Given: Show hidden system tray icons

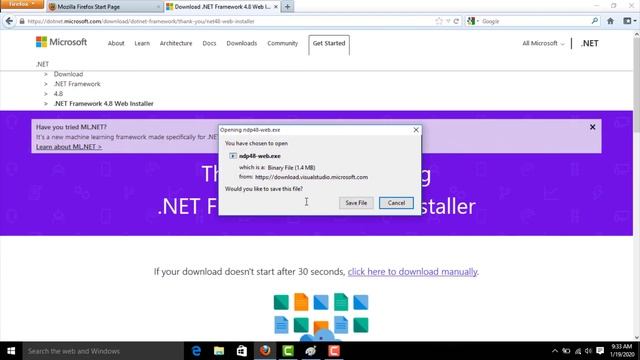Looking at the screenshot, I should [555, 351].
